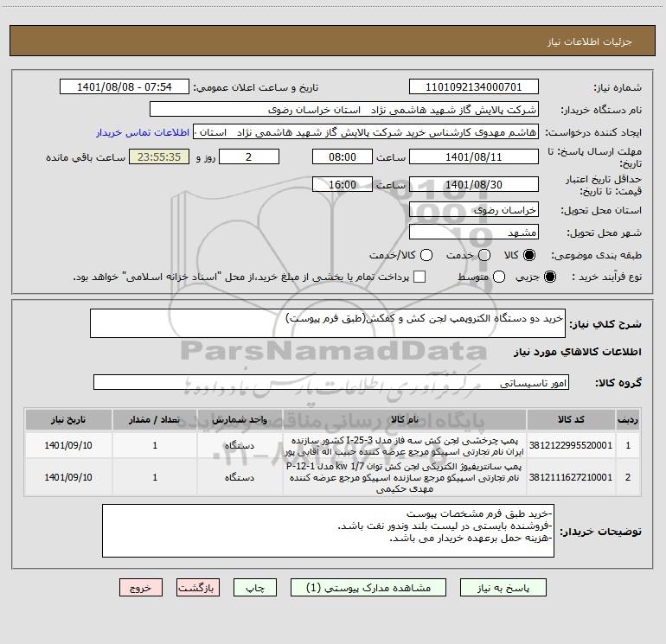Select the کالا/خدمت radio option
Image resolution: width=666 pixels, height=644 pixels.
coord(426,255)
